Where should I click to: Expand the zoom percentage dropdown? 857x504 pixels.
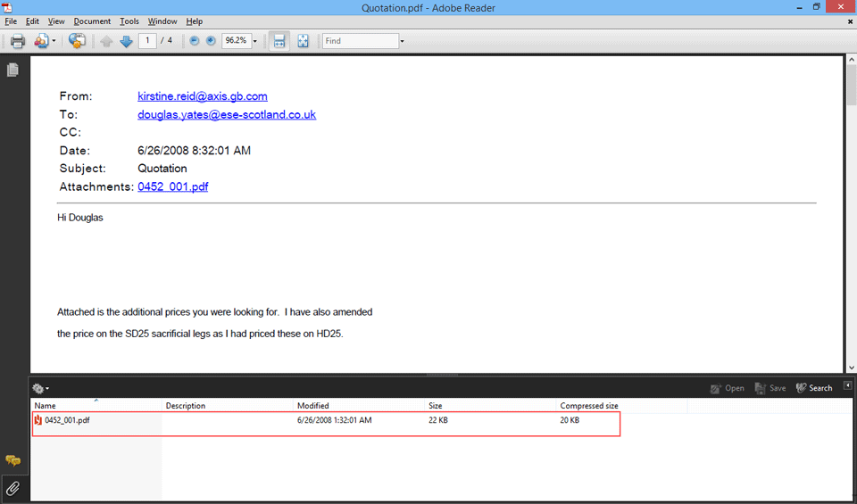[x=254, y=41]
